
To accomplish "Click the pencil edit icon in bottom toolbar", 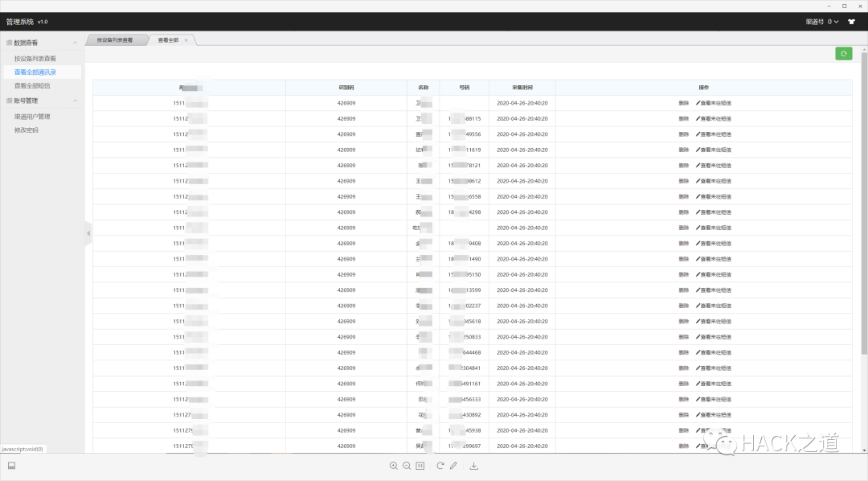I will pos(453,466).
